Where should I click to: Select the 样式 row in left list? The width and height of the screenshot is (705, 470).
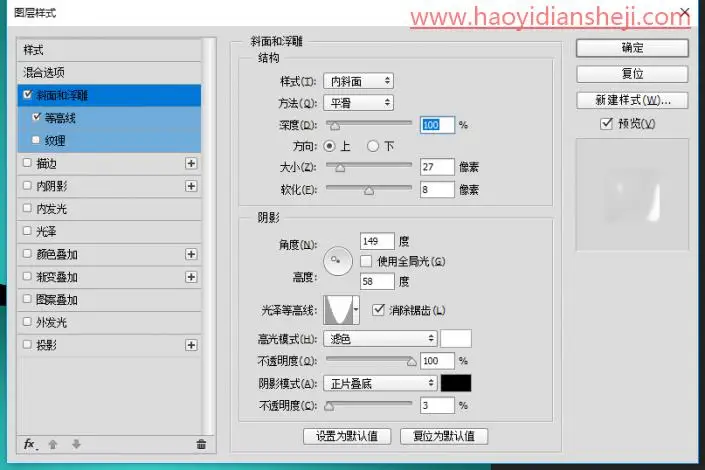pos(109,50)
